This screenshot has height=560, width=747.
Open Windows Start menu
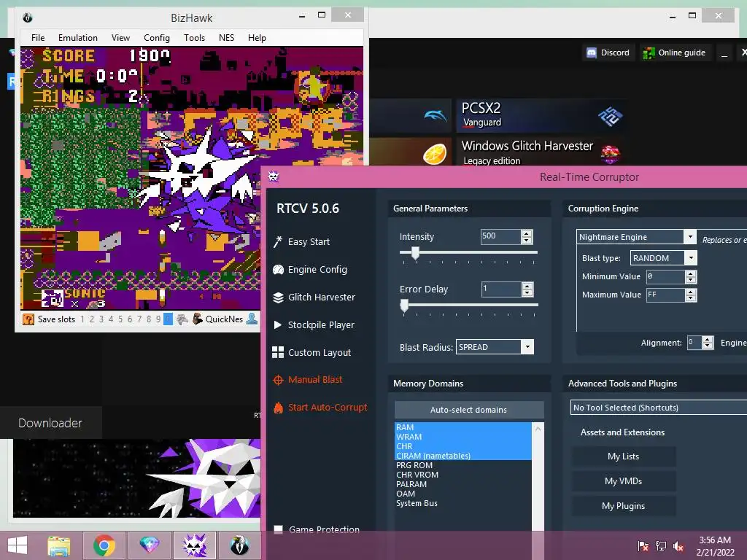pos(18,545)
